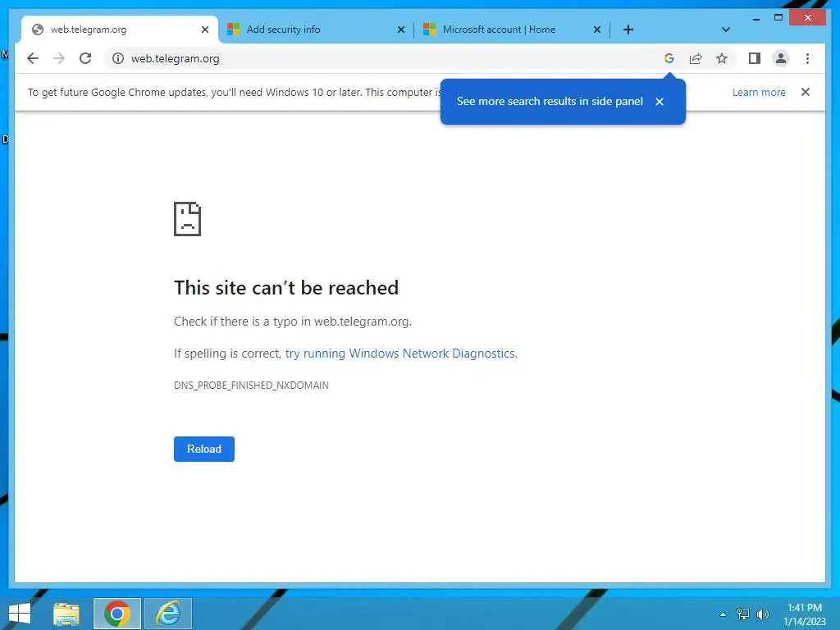This screenshot has height=630, width=840.
Task: Open the Learn more link
Action: (x=759, y=92)
